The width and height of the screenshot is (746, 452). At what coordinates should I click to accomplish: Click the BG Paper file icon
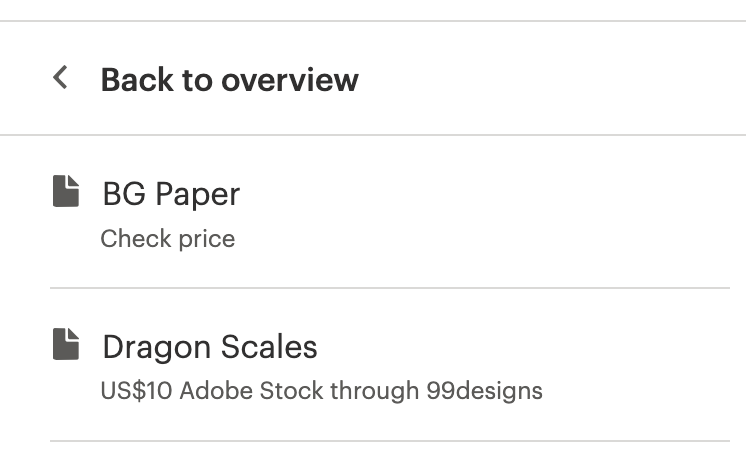66,191
